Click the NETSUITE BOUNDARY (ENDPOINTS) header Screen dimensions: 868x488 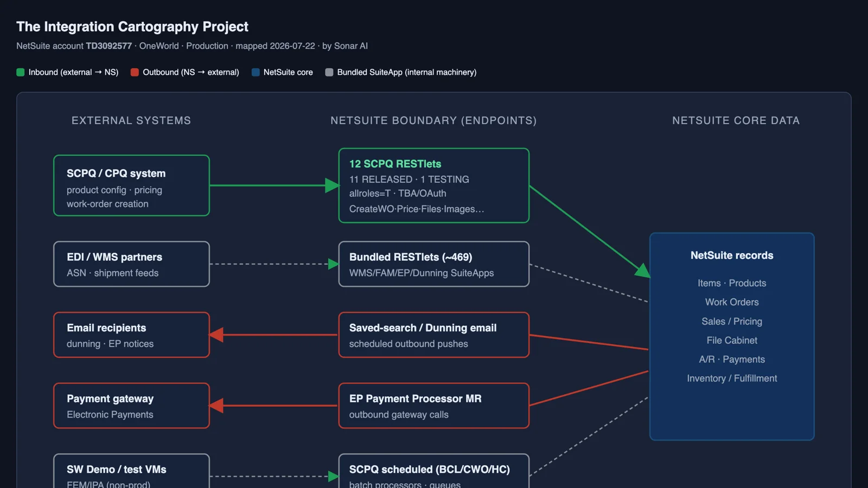pyautogui.click(x=433, y=120)
